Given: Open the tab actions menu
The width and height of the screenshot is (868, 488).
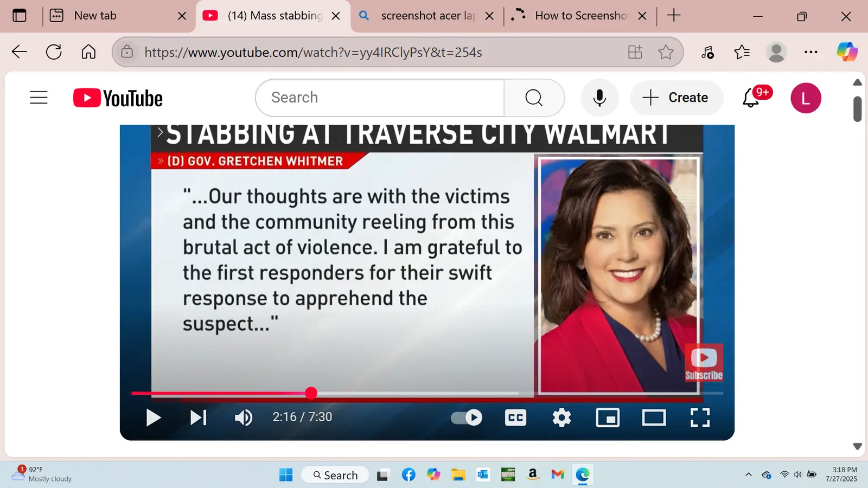Looking at the screenshot, I should (20, 16).
